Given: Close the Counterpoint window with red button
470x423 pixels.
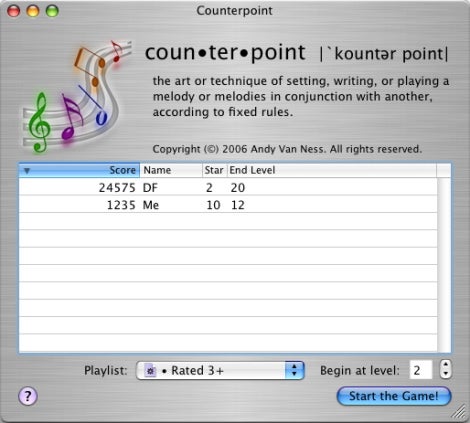Looking at the screenshot, I should click(14, 11).
